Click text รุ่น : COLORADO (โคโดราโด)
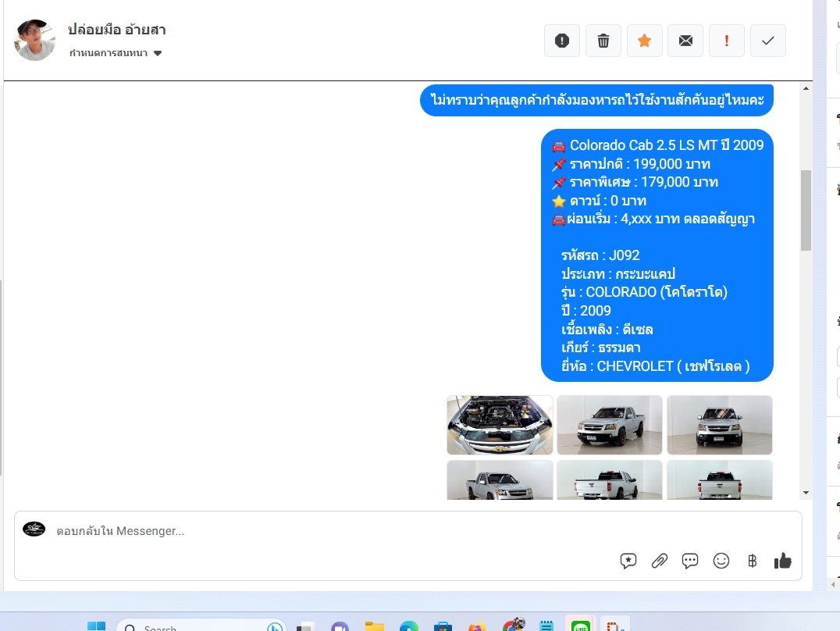 pos(645,292)
